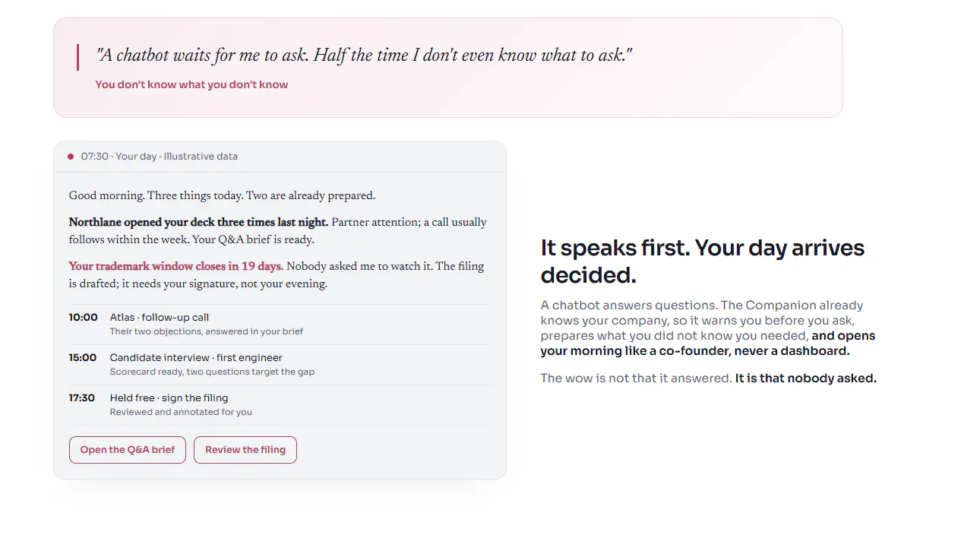This screenshot has width=980, height=548.
Task: Select the 10:00 Atlas follow-up call entry
Action: 280,325
